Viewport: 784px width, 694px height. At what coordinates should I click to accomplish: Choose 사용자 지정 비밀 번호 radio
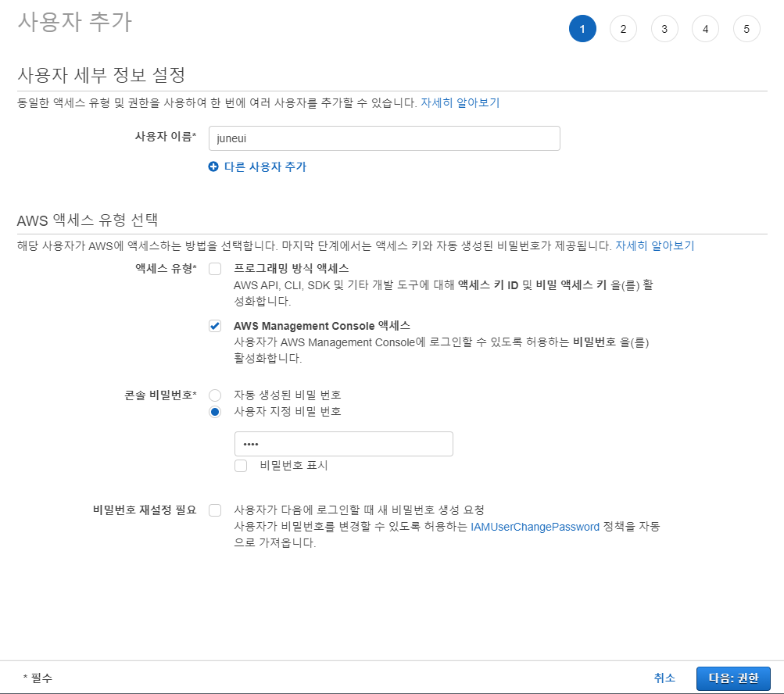point(215,412)
